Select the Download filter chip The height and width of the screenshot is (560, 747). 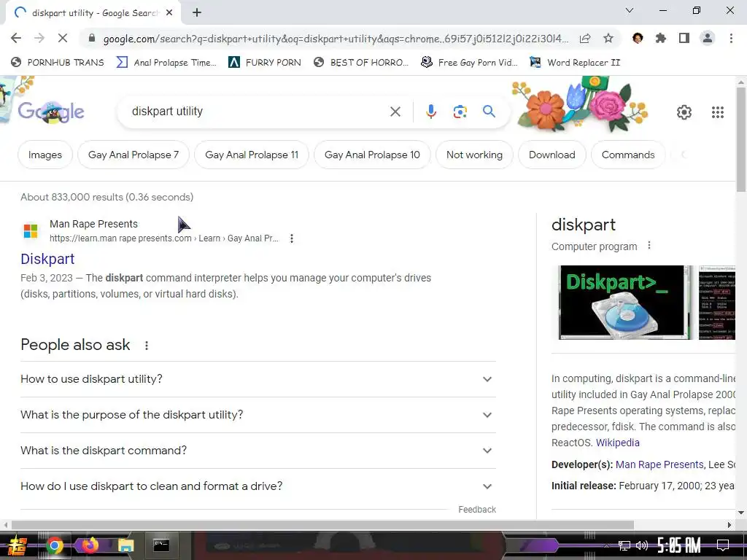coord(551,155)
